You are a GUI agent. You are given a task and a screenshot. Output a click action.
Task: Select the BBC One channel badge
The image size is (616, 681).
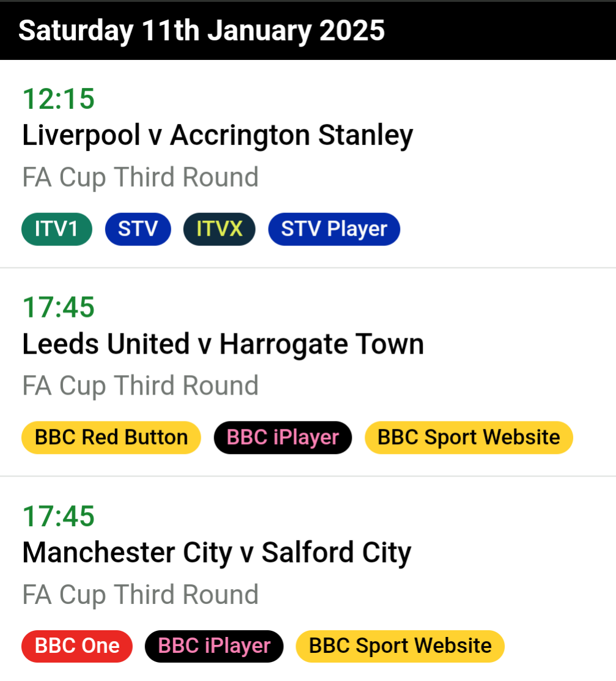point(77,646)
